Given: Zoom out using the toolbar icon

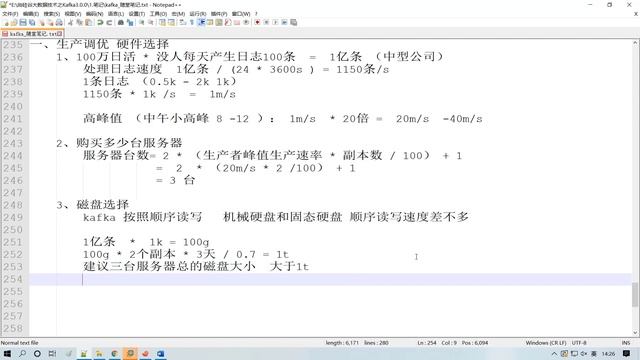Looking at the screenshot, I should point(151,22).
